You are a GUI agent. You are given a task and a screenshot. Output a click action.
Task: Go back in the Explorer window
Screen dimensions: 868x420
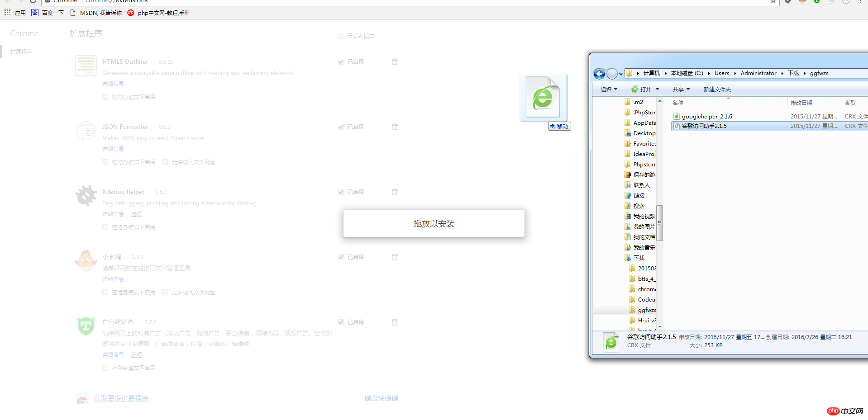[x=599, y=74]
